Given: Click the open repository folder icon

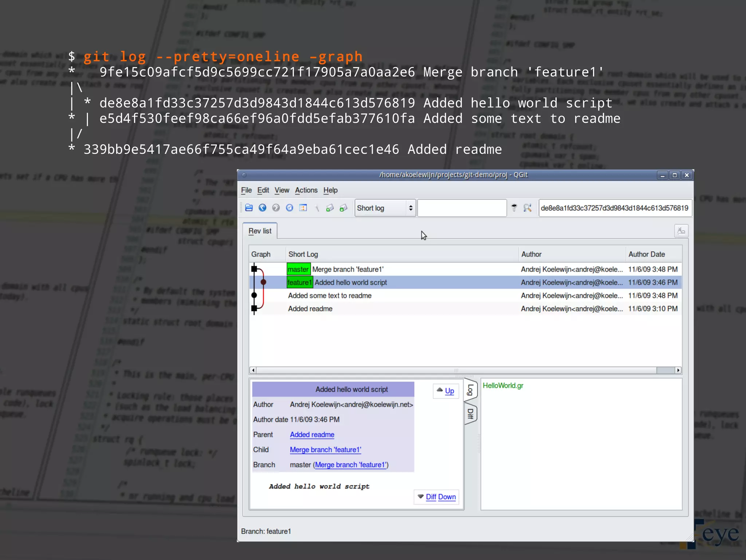Looking at the screenshot, I should [249, 208].
